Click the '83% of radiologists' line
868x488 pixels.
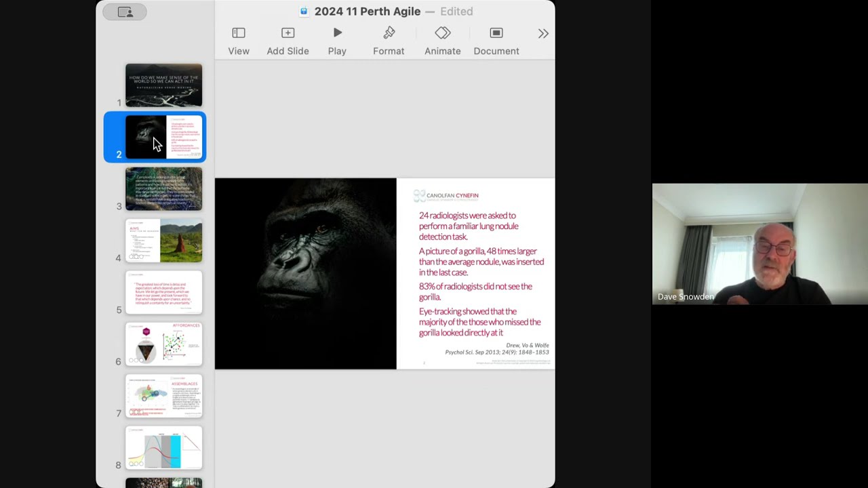click(x=475, y=291)
